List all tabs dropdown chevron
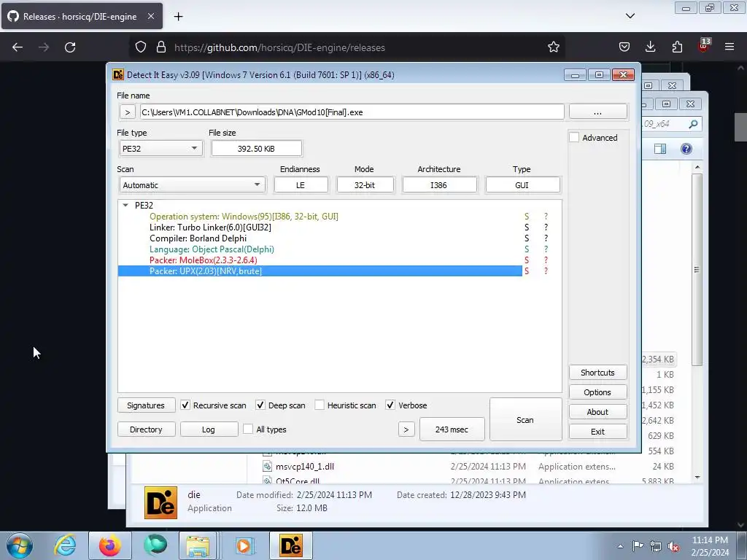Screen dimensions: 747x560 (x=630, y=16)
